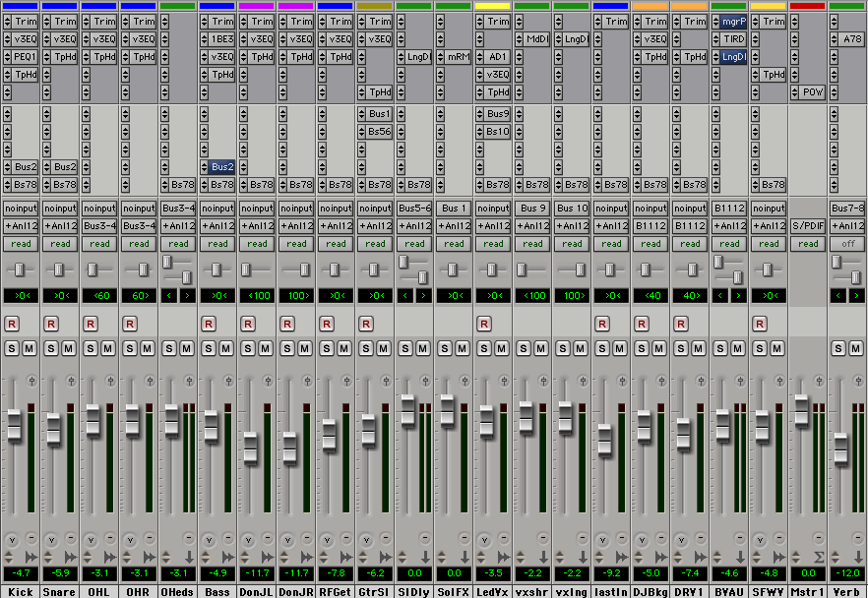Click the Kick audio track type icon
The image size is (868, 598).
[x=31, y=557]
